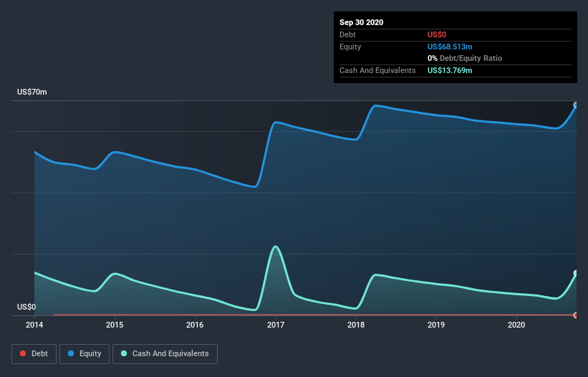Click the 2018 x-axis label
Viewport: 588px width, 377px height.
[x=356, y=325]
